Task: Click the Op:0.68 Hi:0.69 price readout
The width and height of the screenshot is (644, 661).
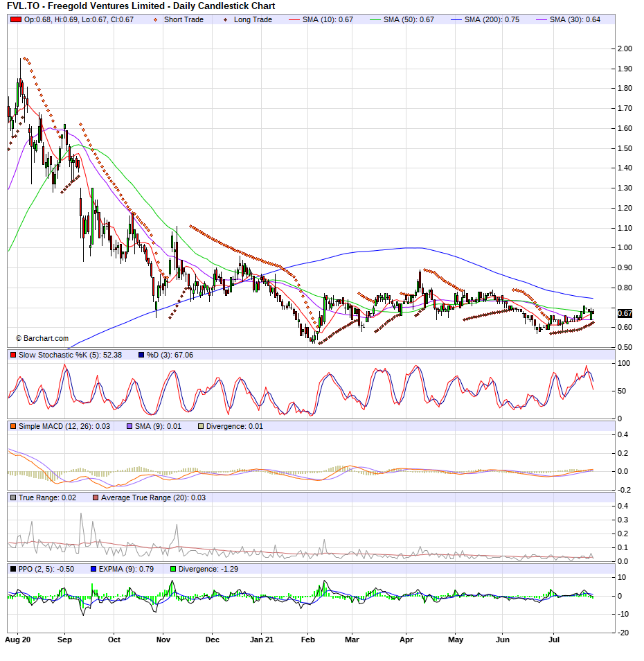Action: click(x=79, y=19)
